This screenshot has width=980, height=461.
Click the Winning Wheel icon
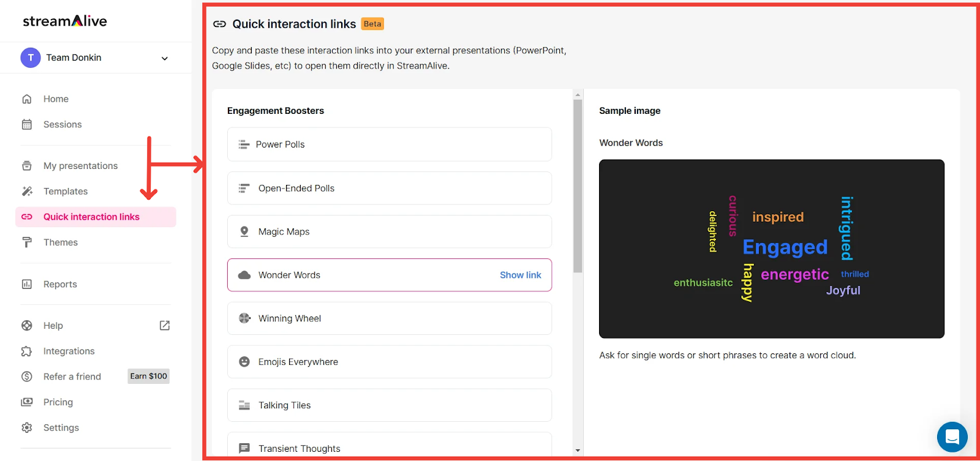(x=244, y=318)
